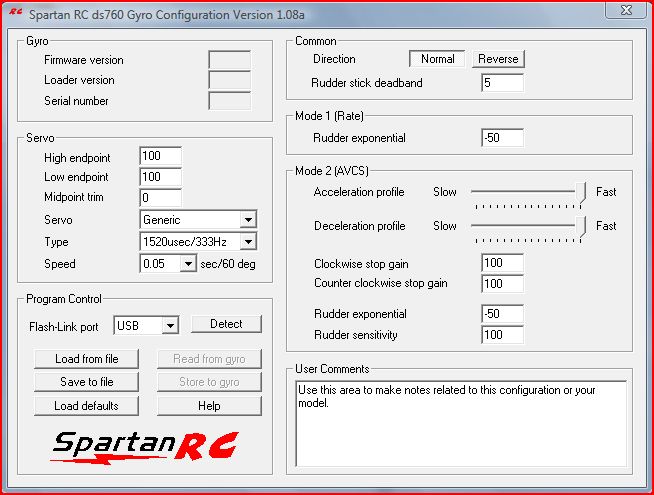Click Load from file button
Screen dimensions: 654x495
point(86,359)
